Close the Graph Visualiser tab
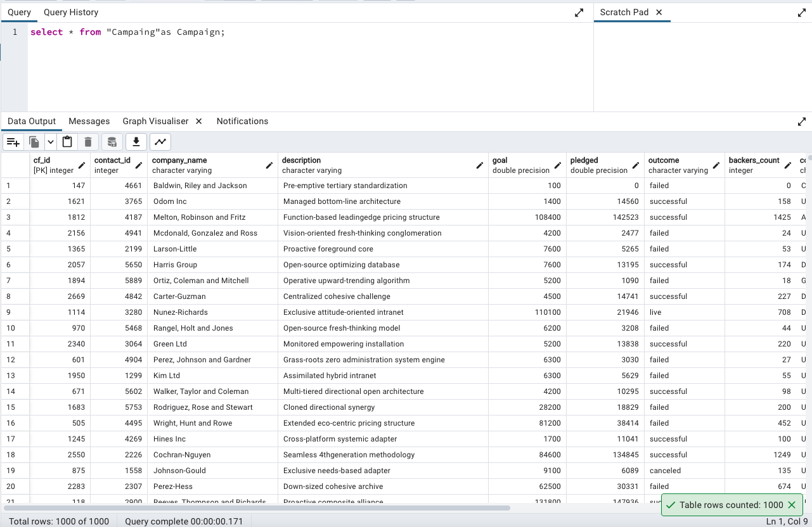The width and height of the screenshot is (812, 527). 199,121
